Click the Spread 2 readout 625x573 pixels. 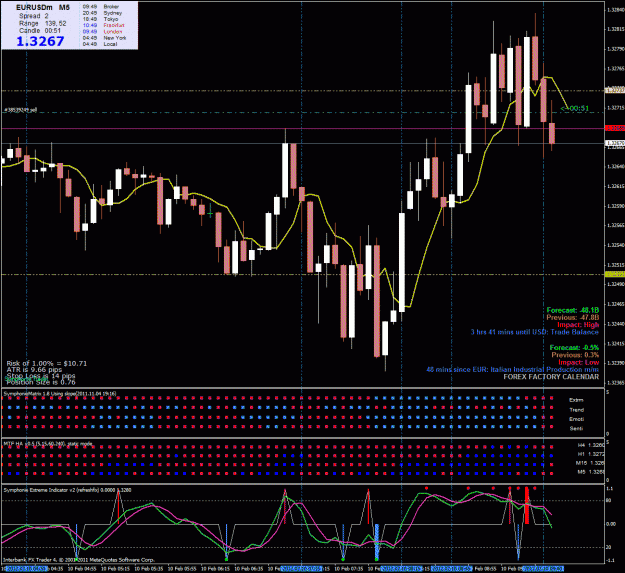(33, 16)
